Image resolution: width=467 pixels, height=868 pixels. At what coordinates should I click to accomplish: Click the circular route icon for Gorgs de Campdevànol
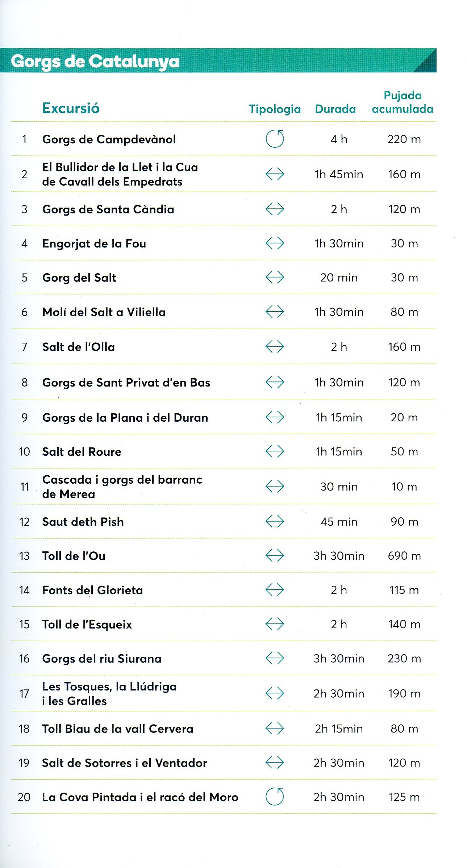(275, 139)
